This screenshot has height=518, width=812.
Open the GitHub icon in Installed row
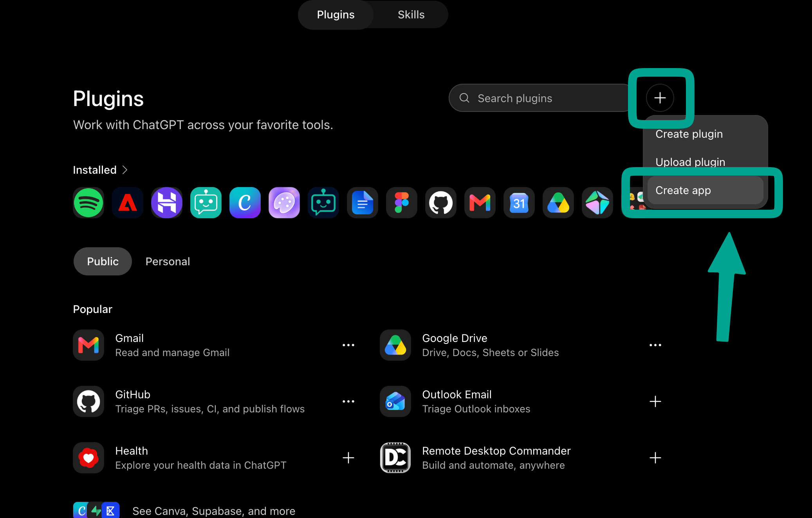pos(441,203)
